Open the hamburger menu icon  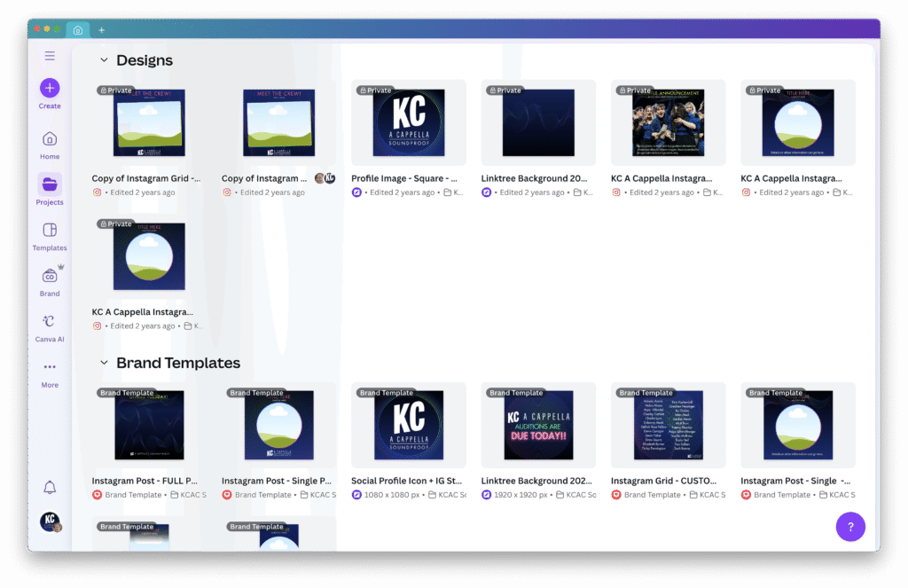50,56
